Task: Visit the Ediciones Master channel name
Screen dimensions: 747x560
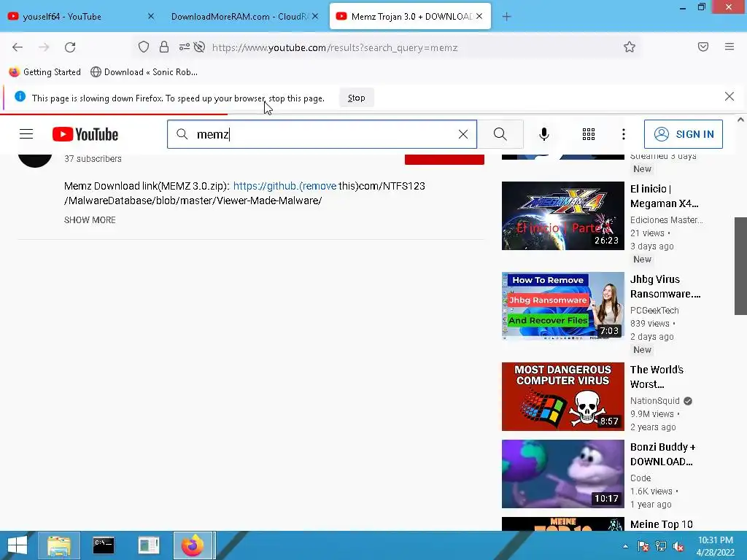Action: tap(666, 220)
